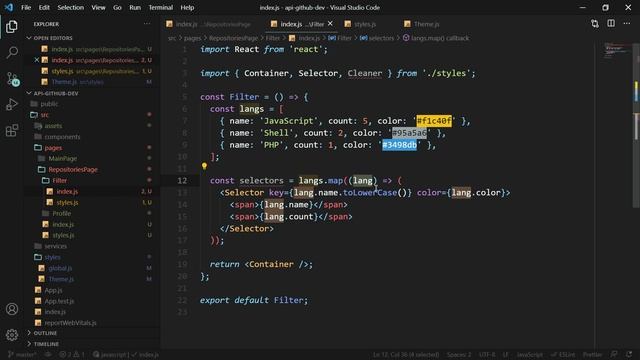Open global.js in the file tree
This screenshot has width=640, height=360.
[x=60, y=268]
